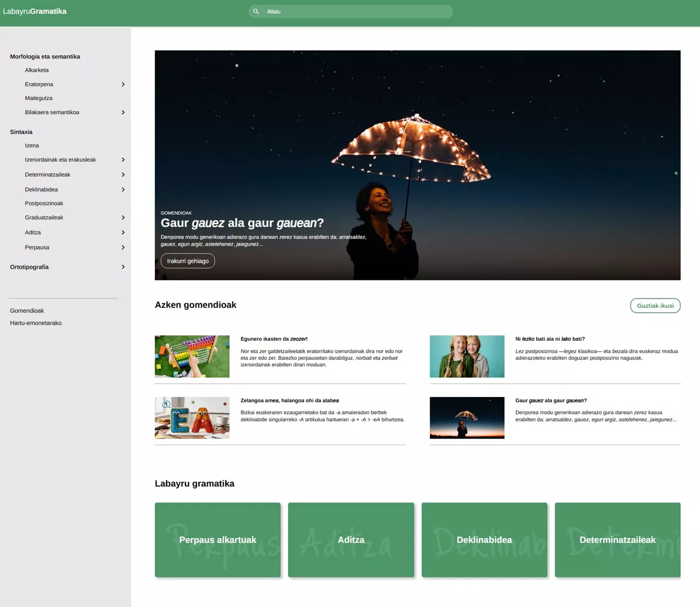Open Alkarketa in the sidebar
700x607 pixels.
click(x=37, y=70)
